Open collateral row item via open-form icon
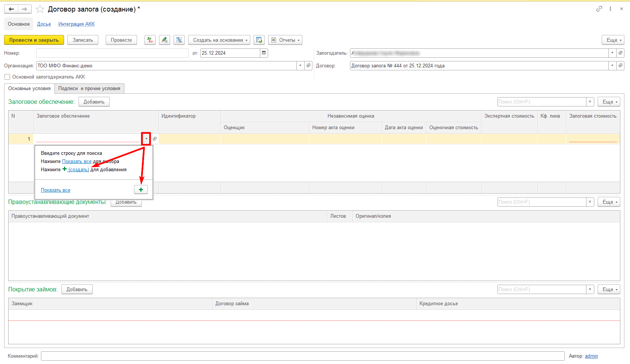The height and width of the screenshot is (364, 630). tap(155, 139)
